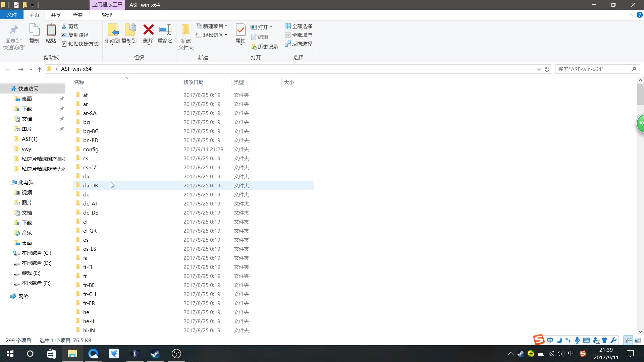Click the Properties (属性) checkmark icon
644x362 pixels.
240,30
